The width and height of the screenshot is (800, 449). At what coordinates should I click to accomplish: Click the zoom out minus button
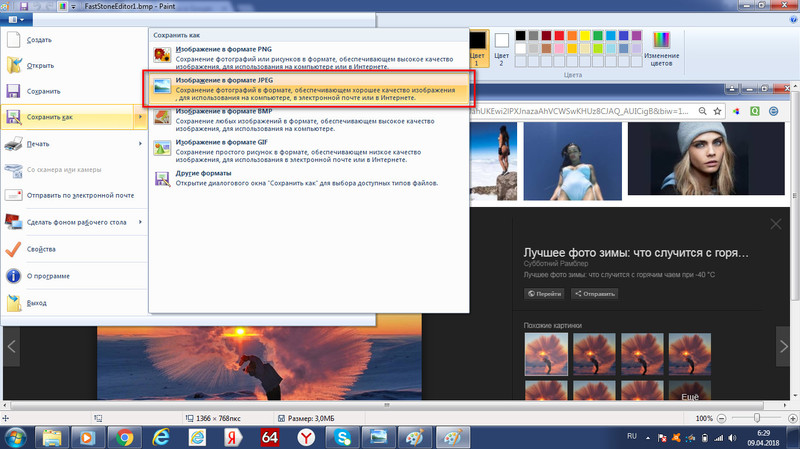coord(721,418)
